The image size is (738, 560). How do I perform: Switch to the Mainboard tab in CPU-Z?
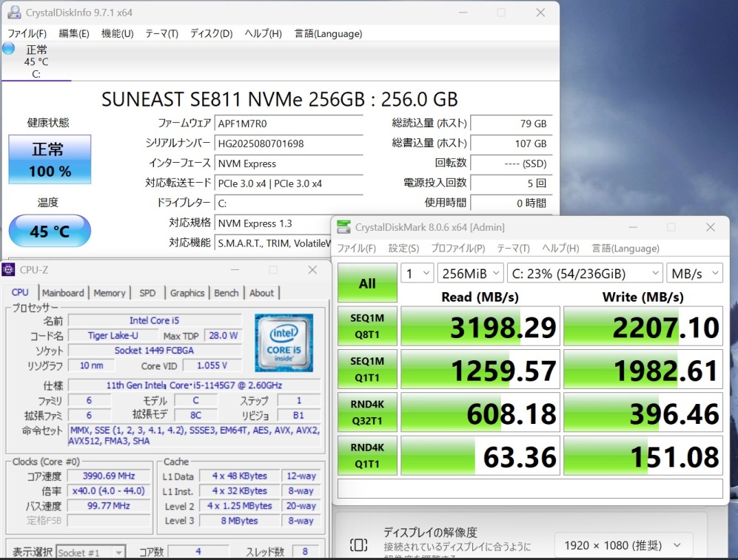[x=63, y=293]
